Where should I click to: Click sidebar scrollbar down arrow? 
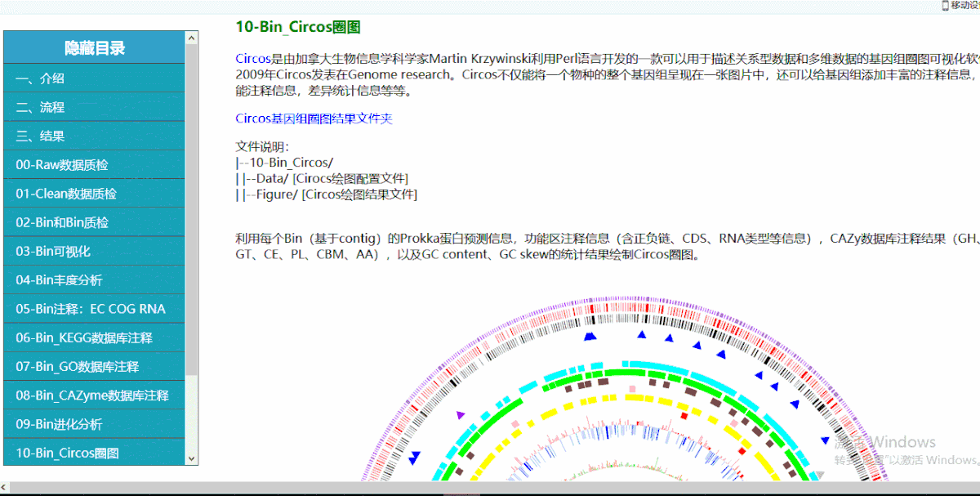click(x=192, y=459)
